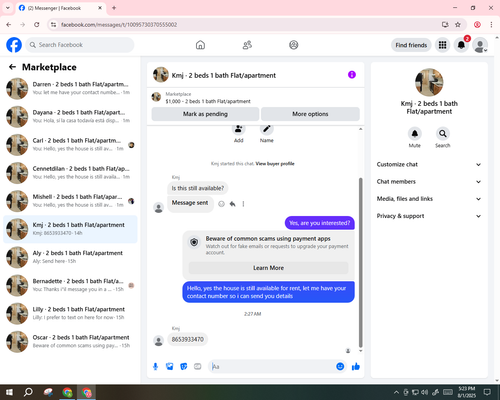Open the Lilly conversation
This screenshot has height=400, width=500.
(x=70, y=313)
